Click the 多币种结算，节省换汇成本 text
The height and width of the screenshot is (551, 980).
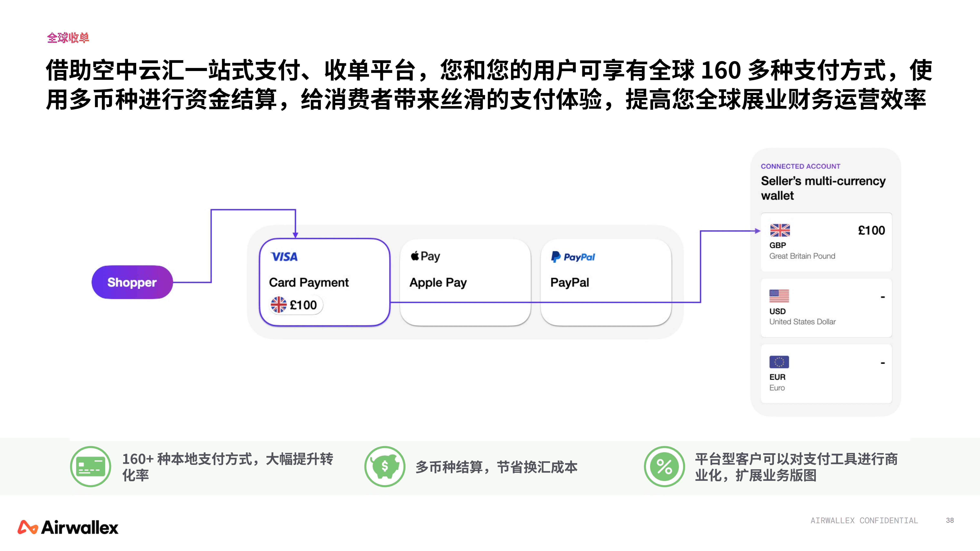497,467
